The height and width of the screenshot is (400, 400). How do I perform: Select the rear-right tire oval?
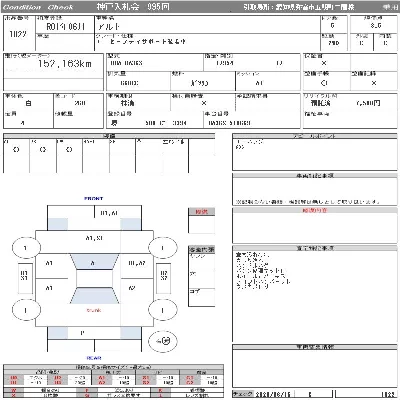click(x=162, y=310)
